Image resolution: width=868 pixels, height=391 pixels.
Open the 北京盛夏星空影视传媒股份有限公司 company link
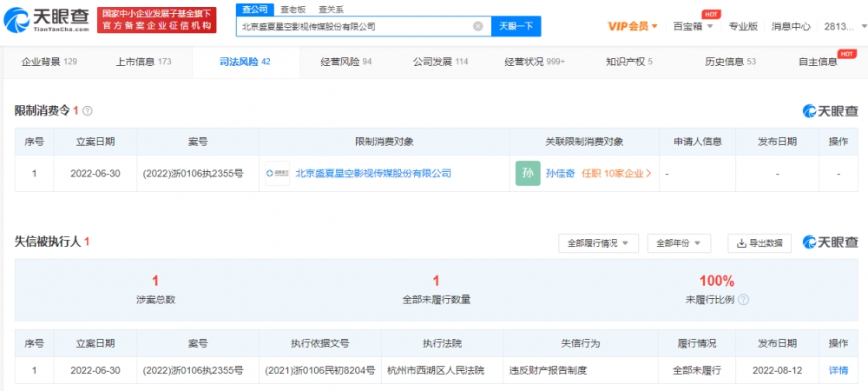(373, 174)
